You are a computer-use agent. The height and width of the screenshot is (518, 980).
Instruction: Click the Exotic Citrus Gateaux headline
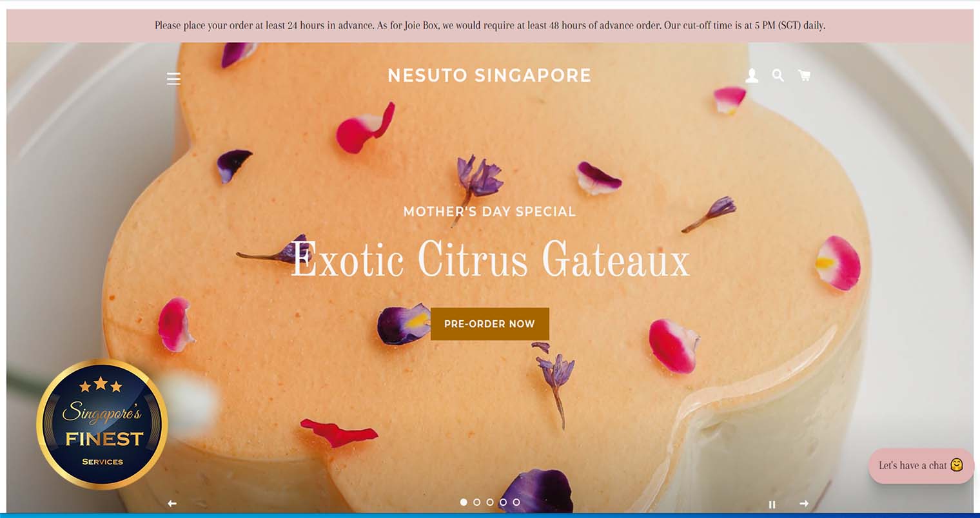490,259
